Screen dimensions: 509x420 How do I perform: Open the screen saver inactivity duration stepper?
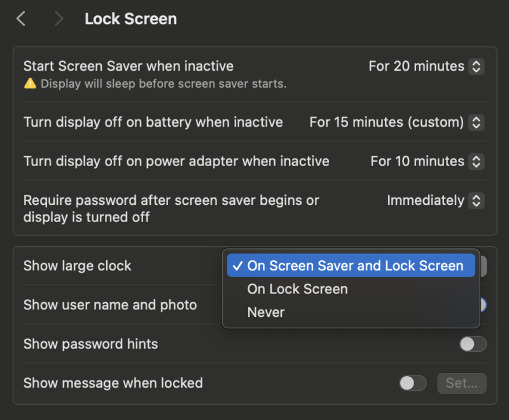[477, 66]
